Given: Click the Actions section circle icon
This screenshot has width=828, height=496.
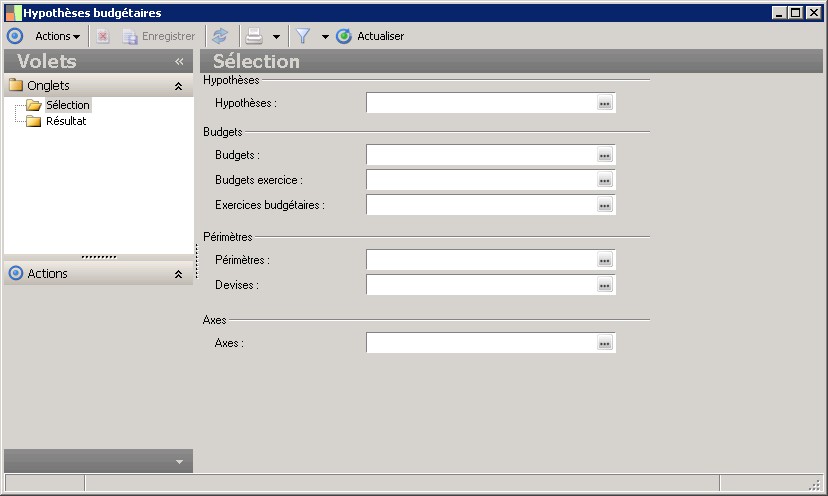Looking at the screenshot, I should click(x=16, y=273).
